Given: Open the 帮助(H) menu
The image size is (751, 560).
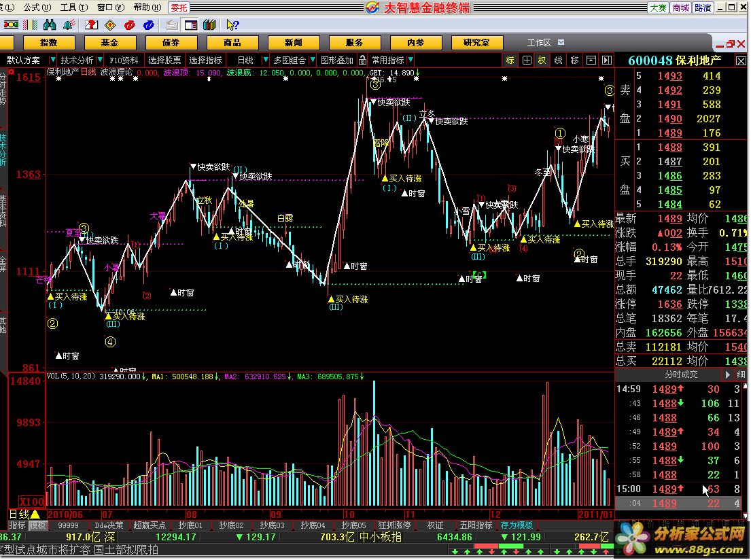Looking at the screenshot, I should [147, 7].
